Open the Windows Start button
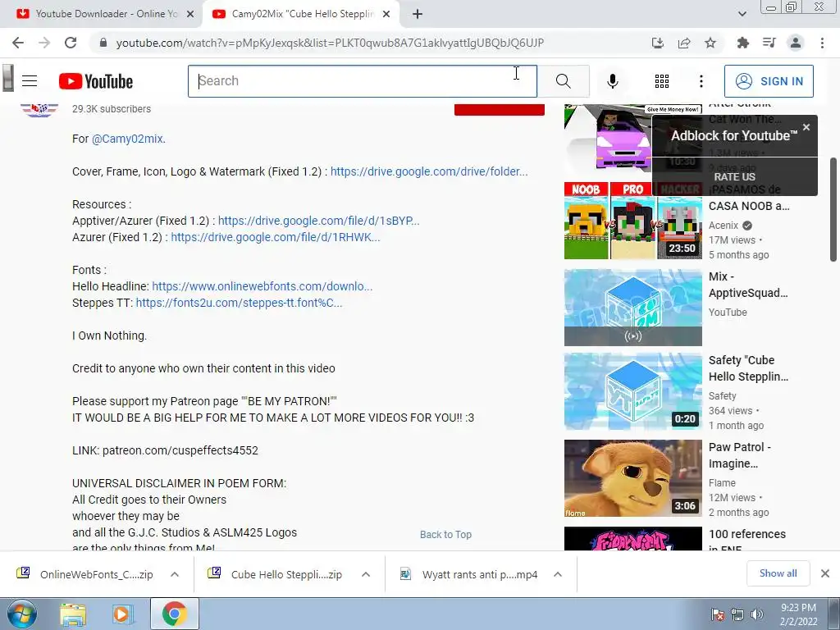The width and height of the screenshot is (840, 630). (21, 614)
